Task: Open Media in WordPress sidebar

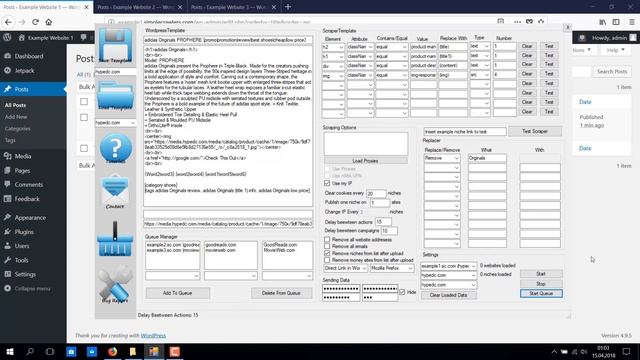Action: tap(23, 156)
